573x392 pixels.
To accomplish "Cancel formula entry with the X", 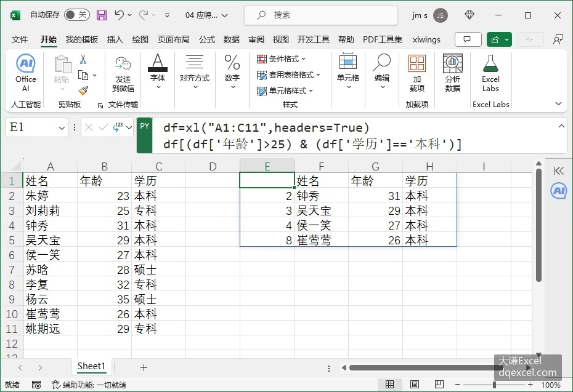I will point(89,127).
